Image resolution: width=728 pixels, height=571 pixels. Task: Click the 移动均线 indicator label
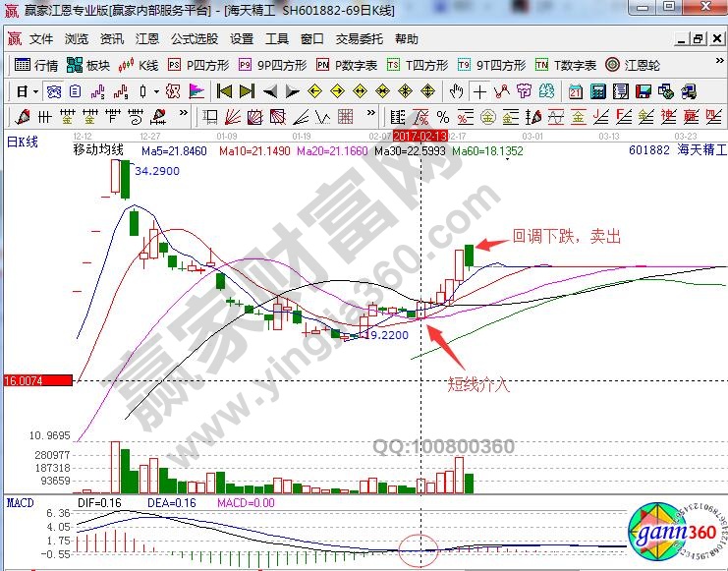click(x=98, y=150)
